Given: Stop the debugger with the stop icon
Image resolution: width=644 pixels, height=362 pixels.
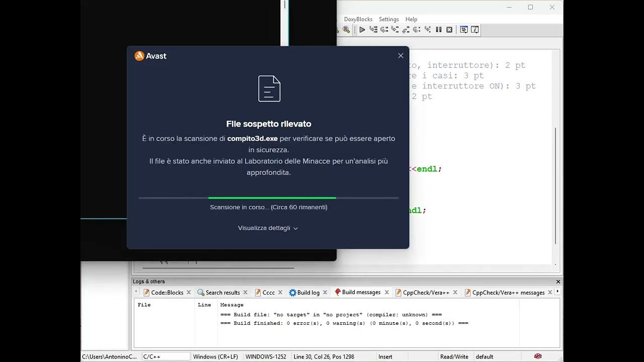Looking at the screenshot, I should point(449,30).
